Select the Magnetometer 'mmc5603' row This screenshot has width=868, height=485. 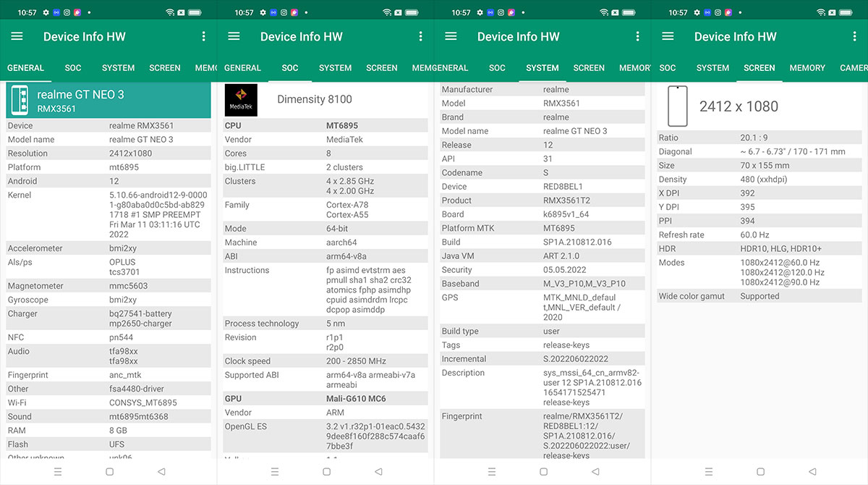(x=109, y=286)
